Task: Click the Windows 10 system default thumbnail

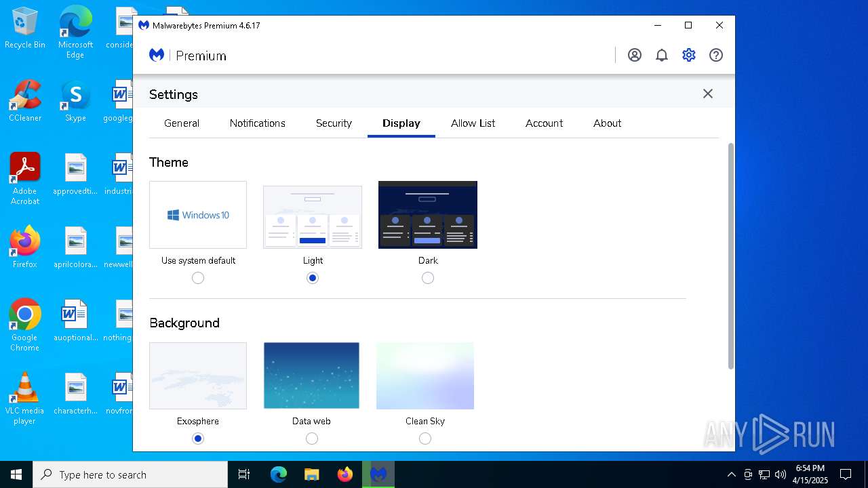Action: tap(198, 215)
